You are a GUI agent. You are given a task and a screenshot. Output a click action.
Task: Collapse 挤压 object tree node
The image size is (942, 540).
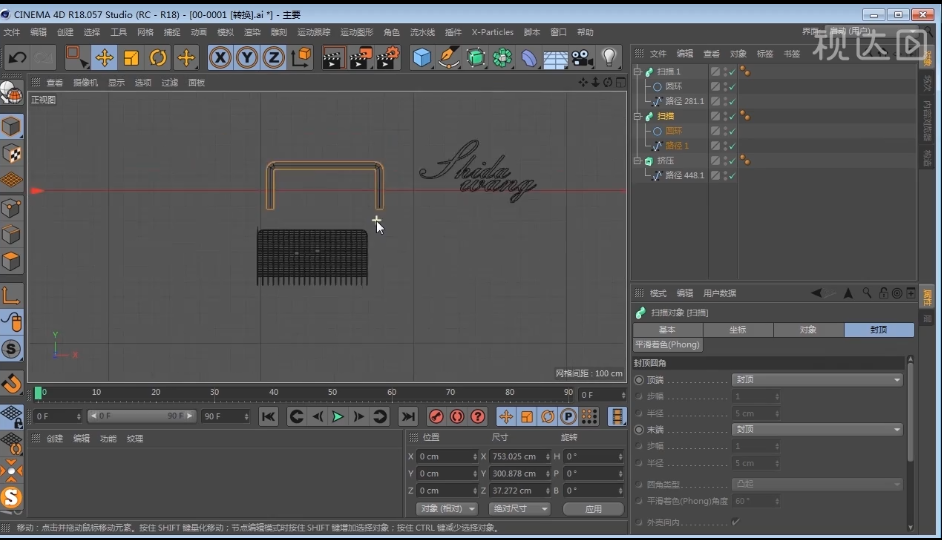(x=638, y=160)
